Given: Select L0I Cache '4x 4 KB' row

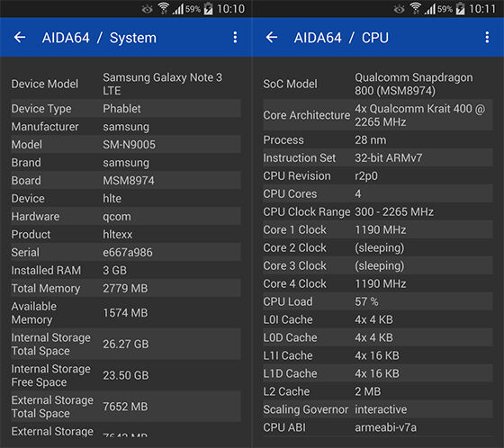Looking at the screenshot, I should click(x=378, y=319).
